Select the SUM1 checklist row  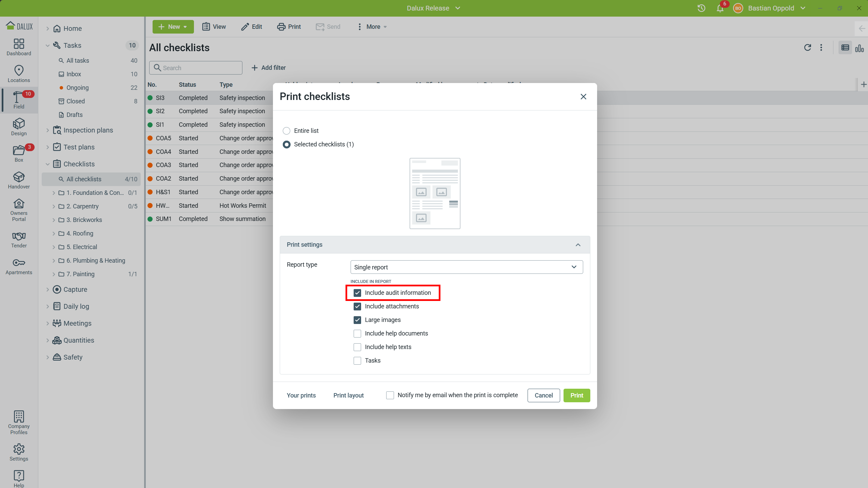[210, 219]
